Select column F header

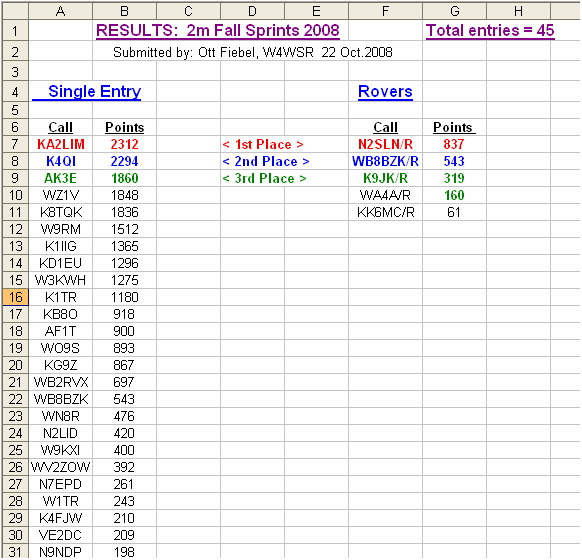pyautogui.click(x=385, y=11)
